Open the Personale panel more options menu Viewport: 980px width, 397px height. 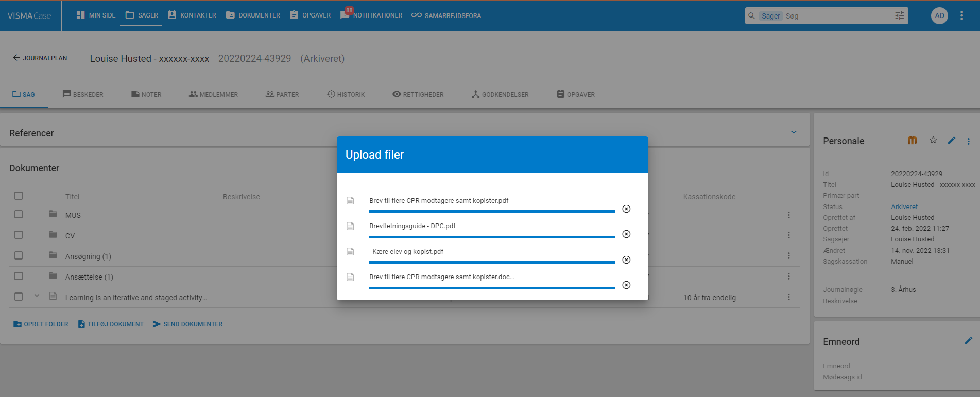pyautogui.click(x=969, y=141)
